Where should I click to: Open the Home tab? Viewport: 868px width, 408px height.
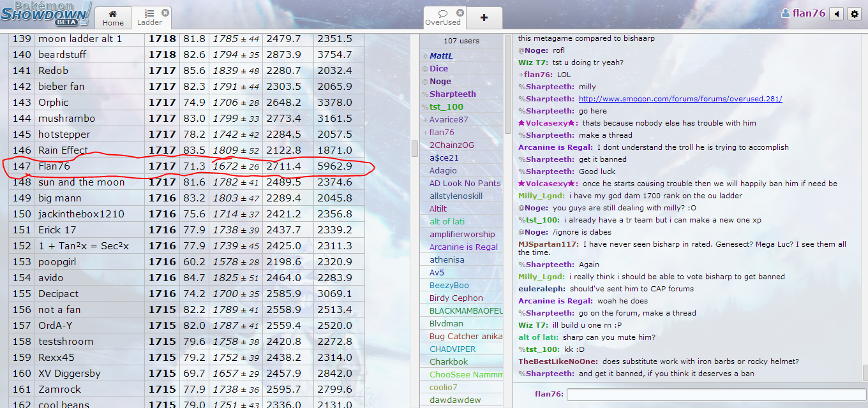[113, 18]
